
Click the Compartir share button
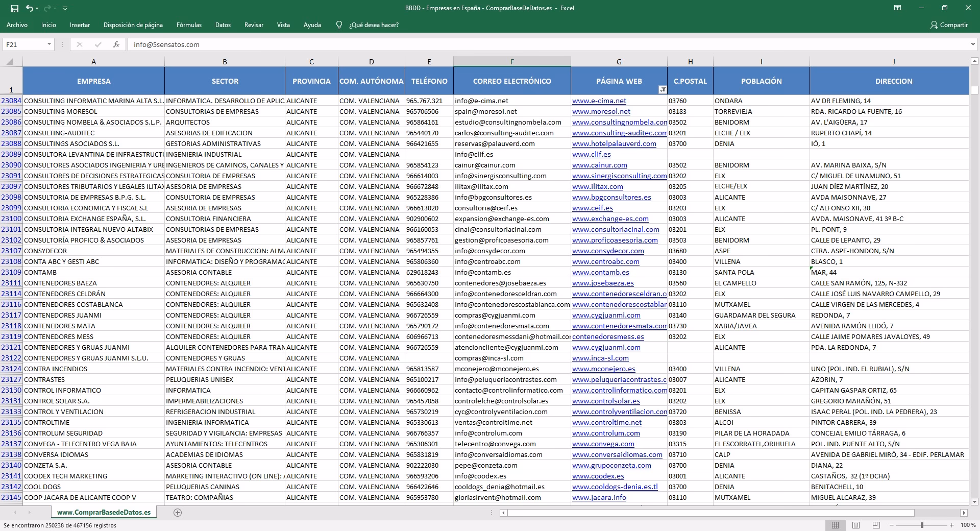[949, 25]
